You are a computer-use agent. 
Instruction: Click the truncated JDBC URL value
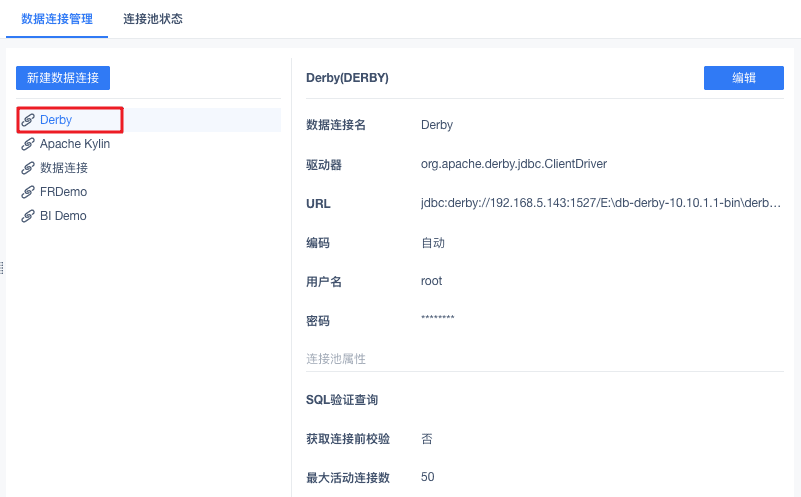601,204
